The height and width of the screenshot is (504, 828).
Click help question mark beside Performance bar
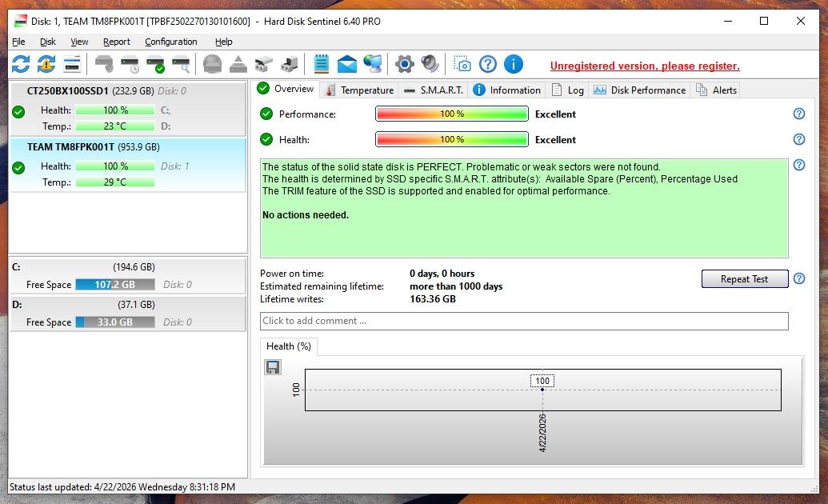[x=798, y=114]
